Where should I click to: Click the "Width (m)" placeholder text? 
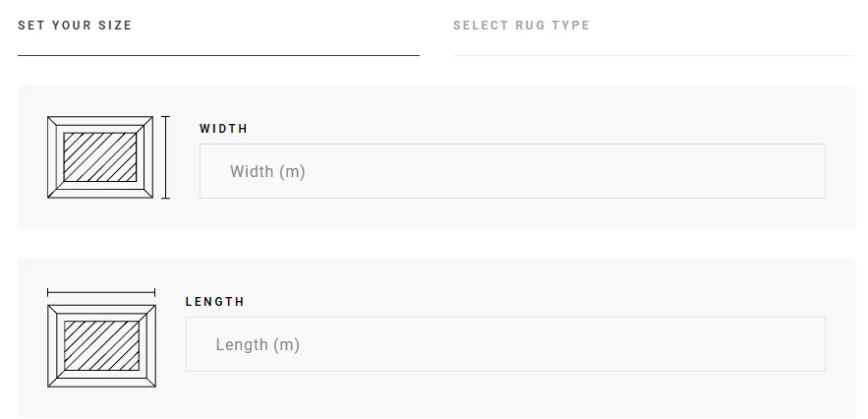pos(267,171)
